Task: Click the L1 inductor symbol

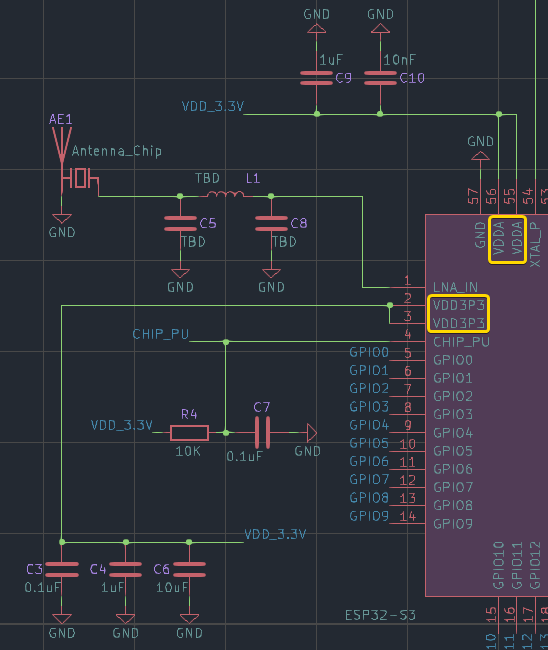Action: tap(226, 194)
